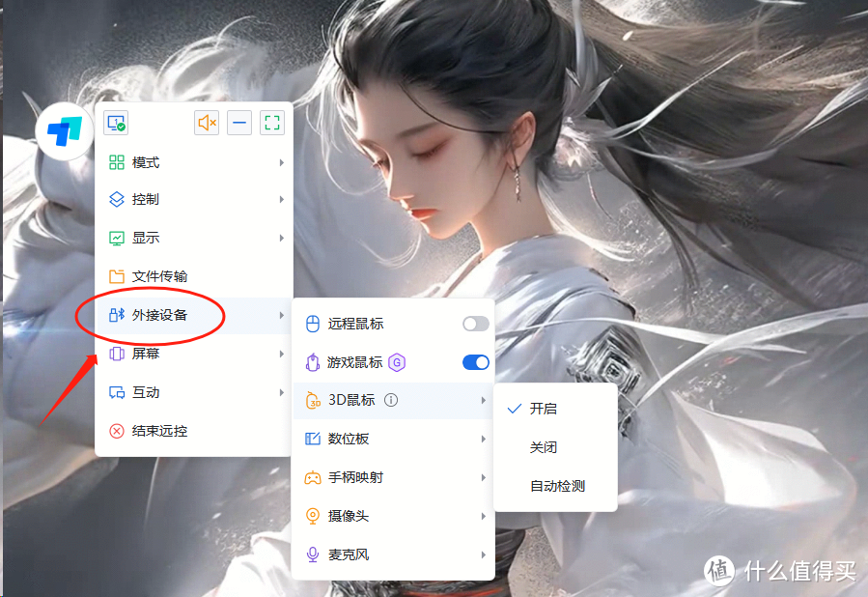Click the green fullscreen toggle icon
The width and height of the screenshot is (868, 597).
pos(272,123)
